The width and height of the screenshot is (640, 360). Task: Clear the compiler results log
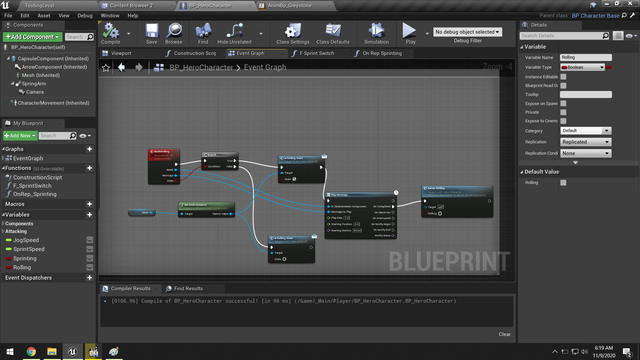pyautogui.click(x=504, y=334)
